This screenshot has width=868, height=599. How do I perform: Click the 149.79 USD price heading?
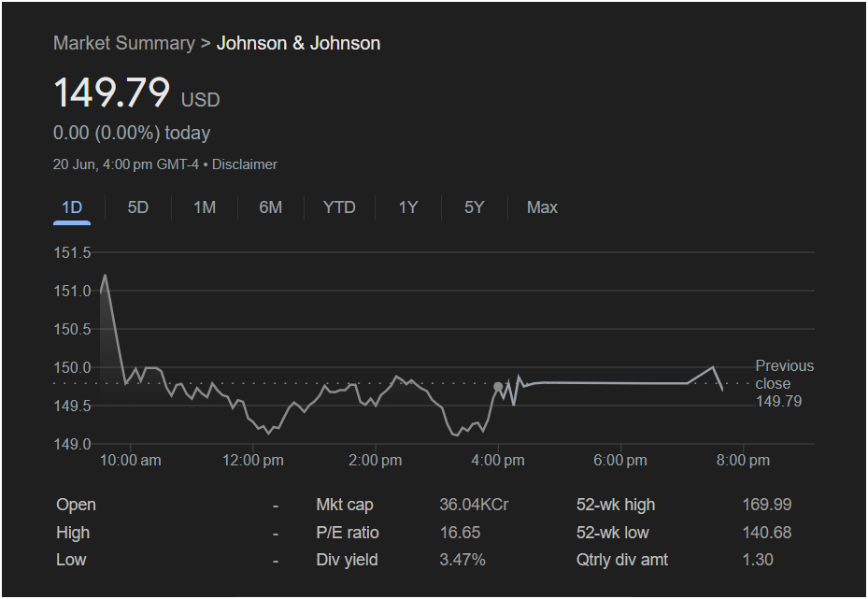pyautogui.click(x=112, y=94)
